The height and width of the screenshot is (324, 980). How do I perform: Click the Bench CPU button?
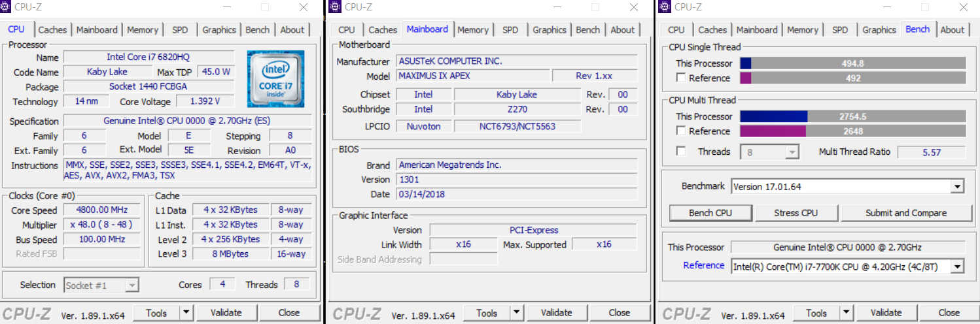tap(710, 213)
